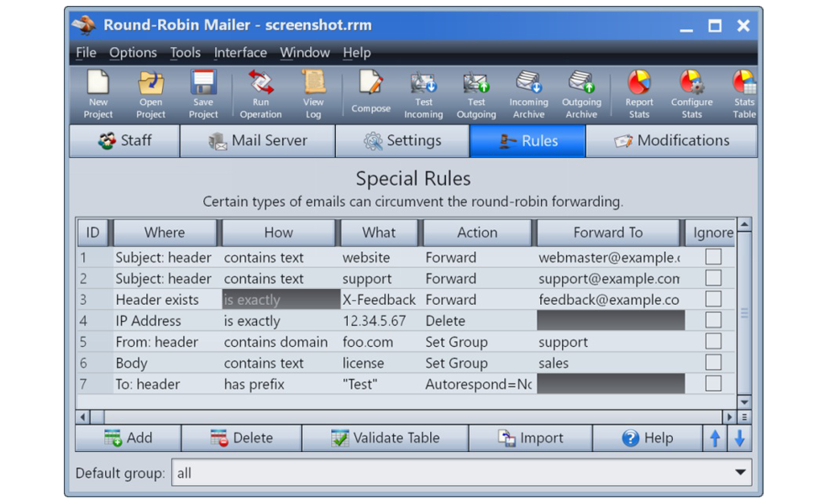Open the Outgoing Archive
The width and height of the screenshot is (840, 504).
click(581, 88)
